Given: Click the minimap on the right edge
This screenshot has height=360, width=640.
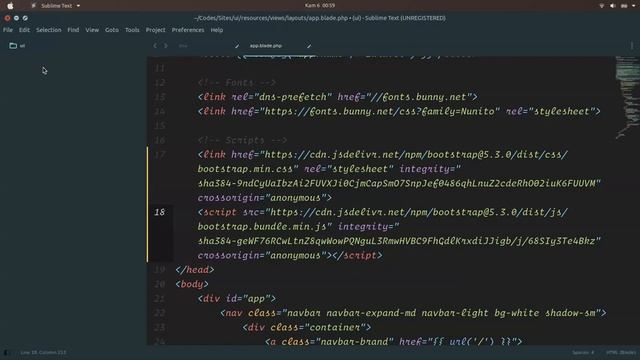Looking at the screenshot, I should click(627, 98).
